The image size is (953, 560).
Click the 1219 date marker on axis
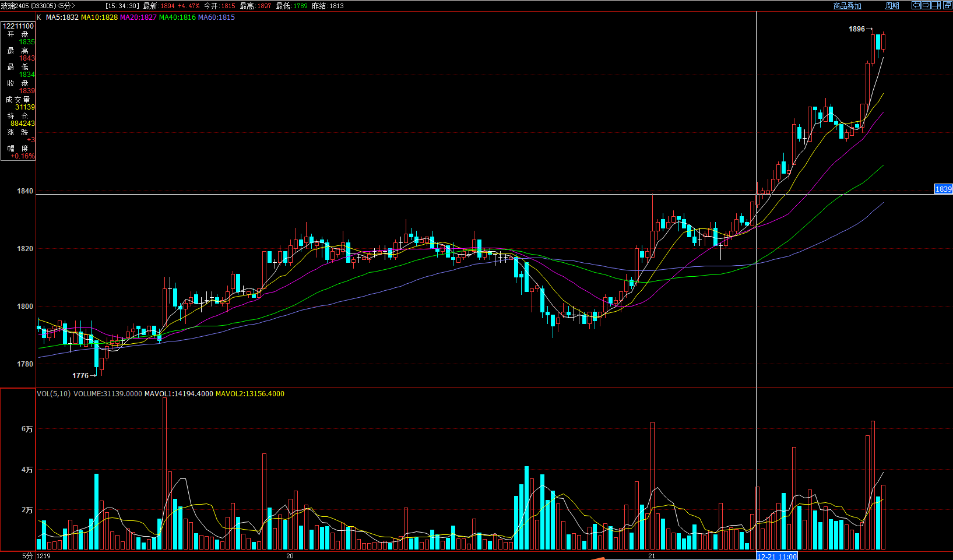click(44, 556)
